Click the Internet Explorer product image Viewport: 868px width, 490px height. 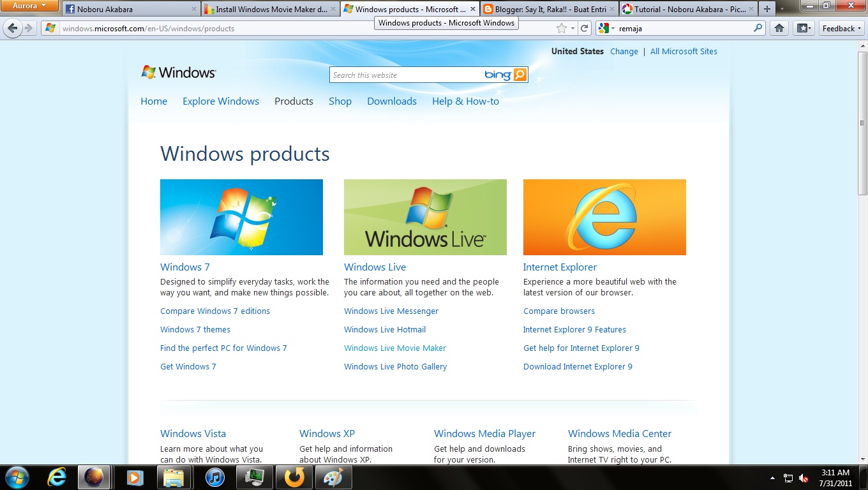(604, 217)
